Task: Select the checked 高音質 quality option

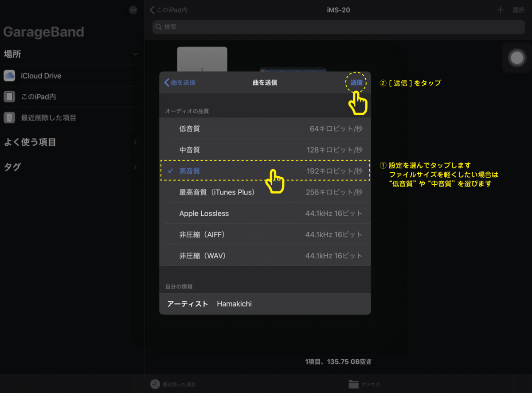Action: [265, 171]
